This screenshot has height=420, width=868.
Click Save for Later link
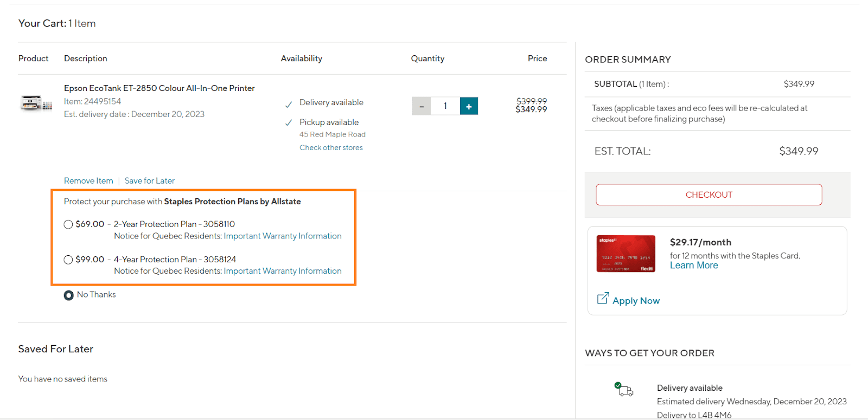tap(150, 181)
